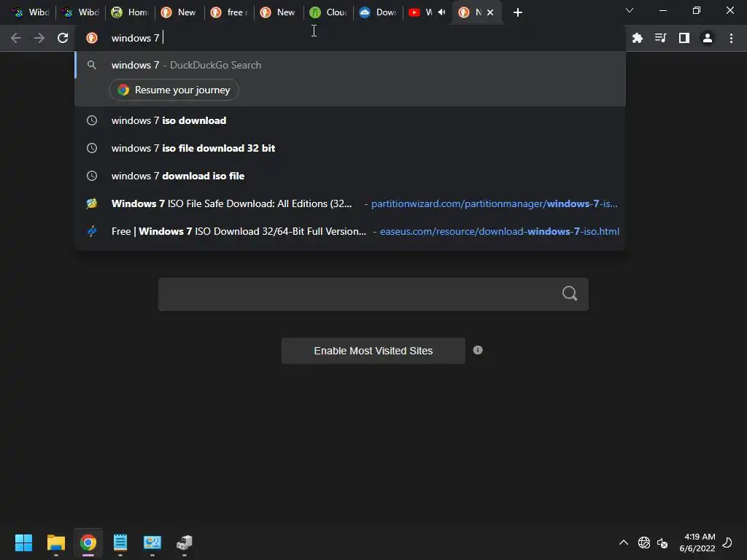The width and height of the screenshot is (747, 560).
Task: Click the browser back arrow
Action: click(16, 38)
